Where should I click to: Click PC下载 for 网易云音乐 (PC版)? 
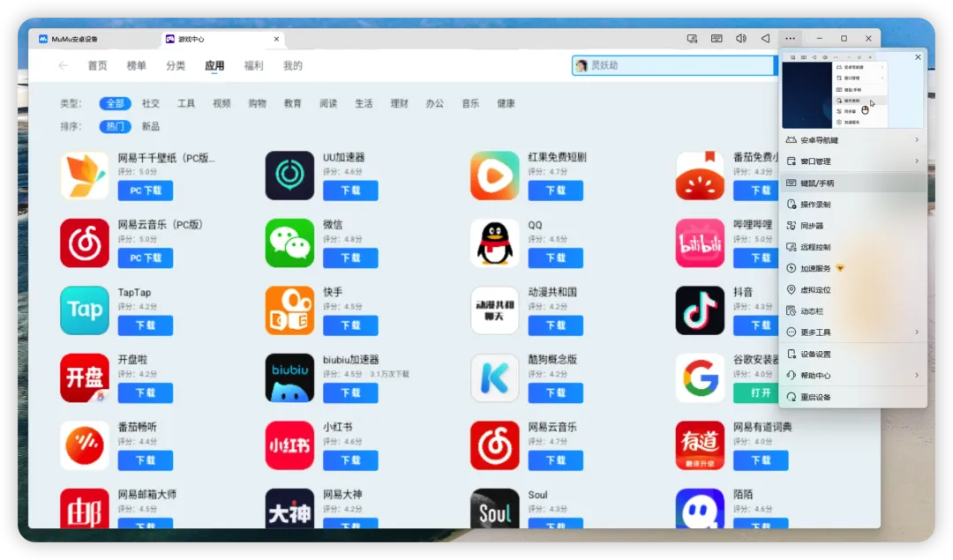pos(146,258)
